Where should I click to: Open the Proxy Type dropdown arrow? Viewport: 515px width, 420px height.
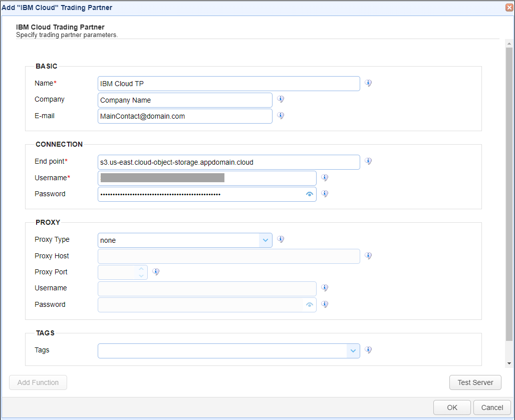[x=266, y=240]
